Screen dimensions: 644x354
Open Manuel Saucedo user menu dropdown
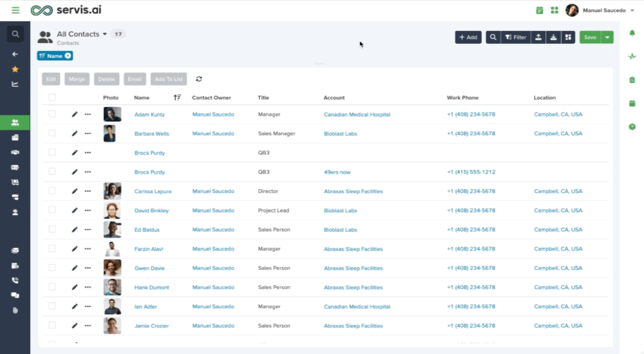632,11
